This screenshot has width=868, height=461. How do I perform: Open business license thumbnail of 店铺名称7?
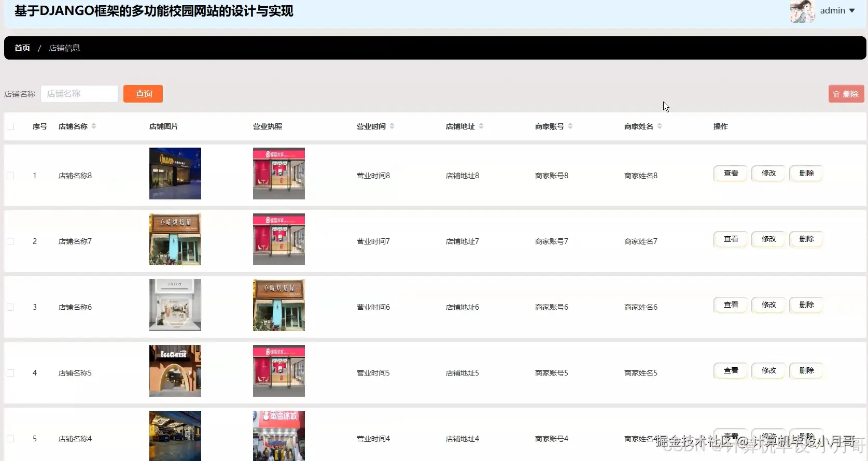[279, 239]
